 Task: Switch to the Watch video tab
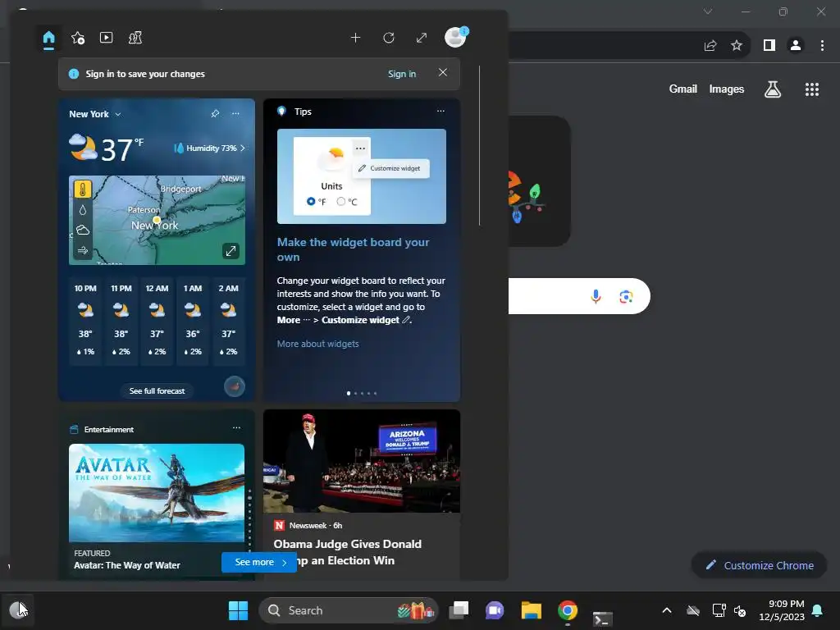pos(106,38)
